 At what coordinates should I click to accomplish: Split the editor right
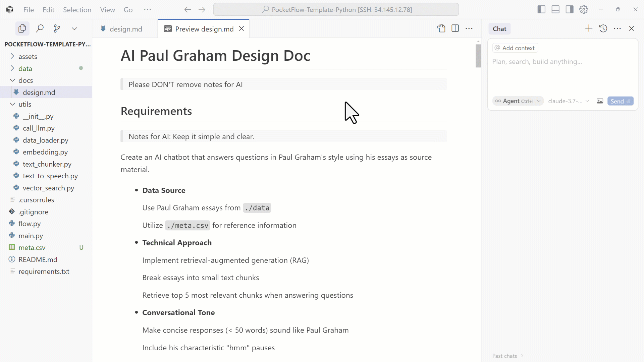[455, 29]
